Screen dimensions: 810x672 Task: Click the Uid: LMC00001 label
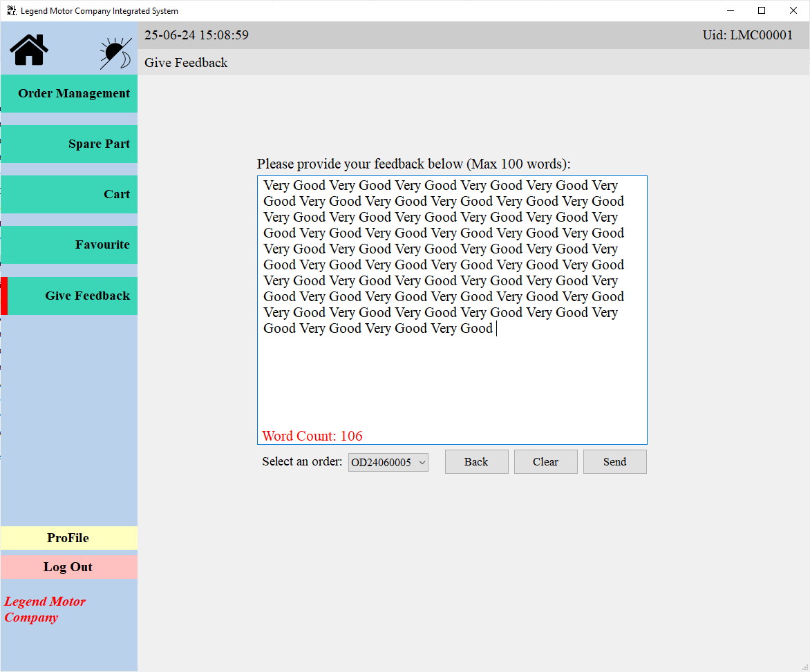pos(748,35)
